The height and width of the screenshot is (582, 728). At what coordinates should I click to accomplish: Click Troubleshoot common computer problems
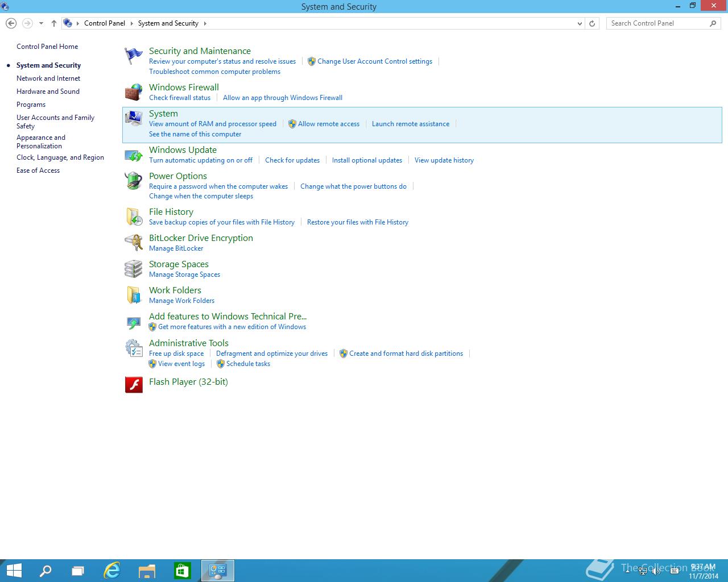(214, 72)
